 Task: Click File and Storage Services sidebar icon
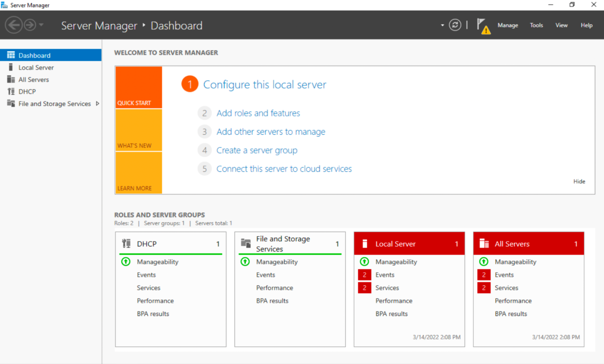[x=11, y=103]
